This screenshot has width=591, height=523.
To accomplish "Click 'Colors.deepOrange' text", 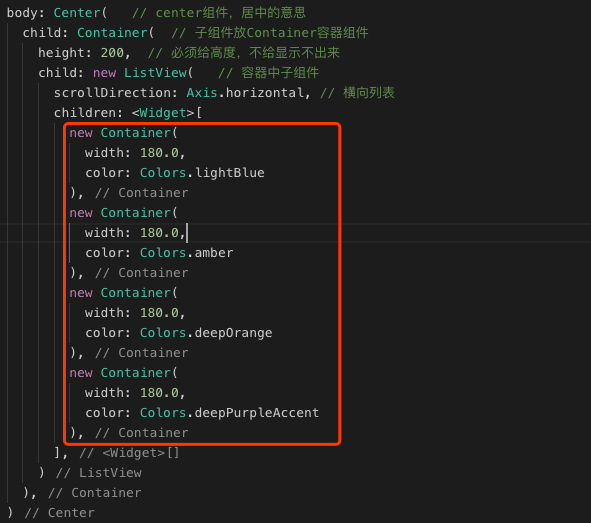I will 206,333.
